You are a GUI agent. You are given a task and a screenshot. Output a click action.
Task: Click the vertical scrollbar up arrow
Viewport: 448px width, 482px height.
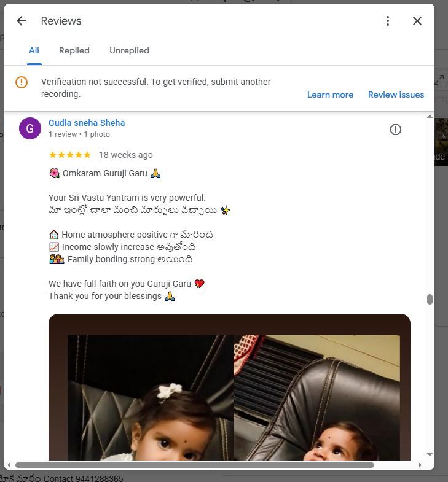point(430,116)
